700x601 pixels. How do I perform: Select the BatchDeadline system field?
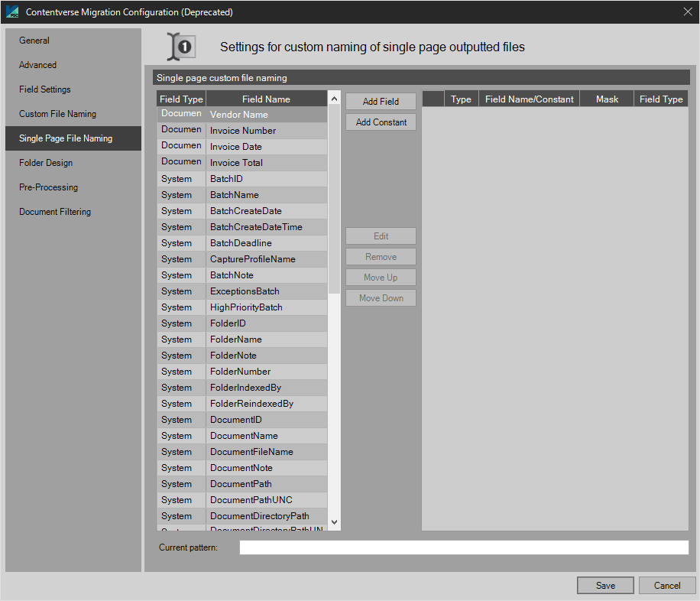[x=242, y=243]
